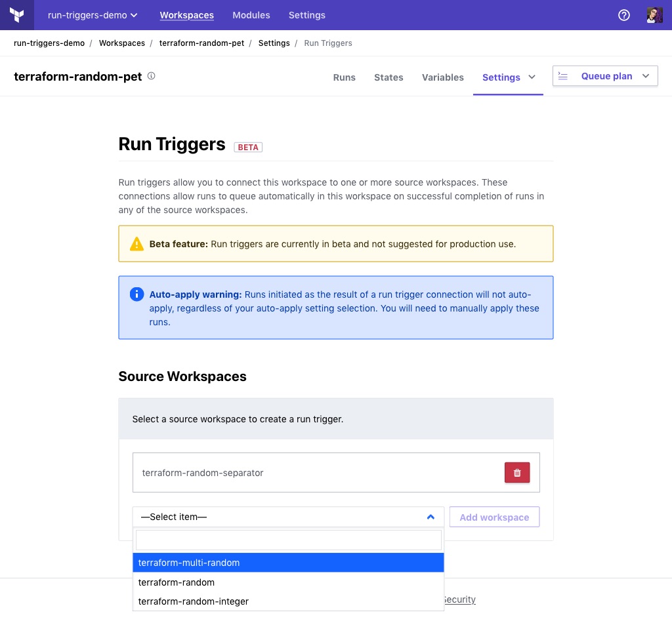Open Workspaces in the top navigation

pos(186,15)
